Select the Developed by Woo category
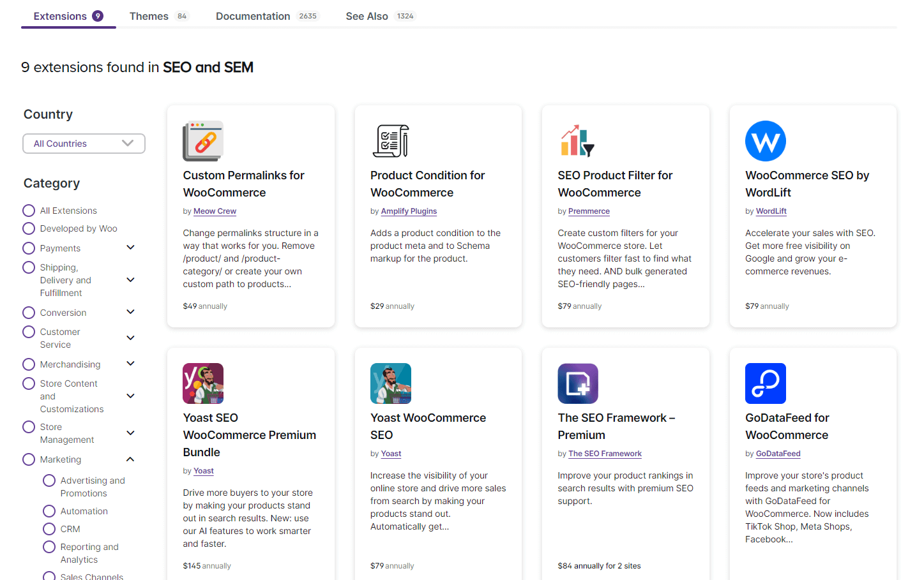Image resolution: width=924 pixels, height=580 pixels. point(29,228)
